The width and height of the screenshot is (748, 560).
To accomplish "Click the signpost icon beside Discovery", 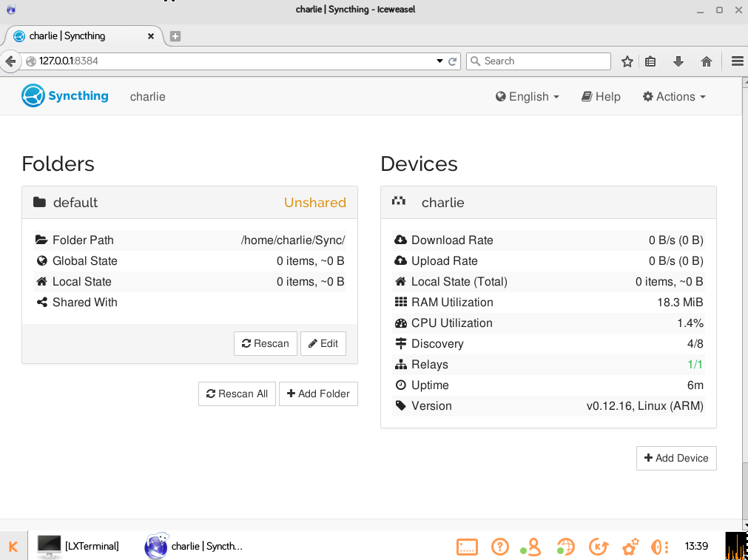I will pos(401,343).
